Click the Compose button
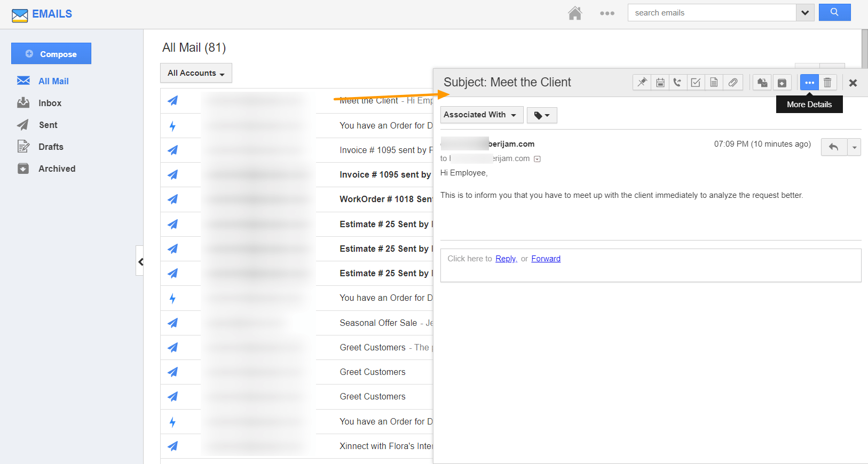 click(51, 53)
